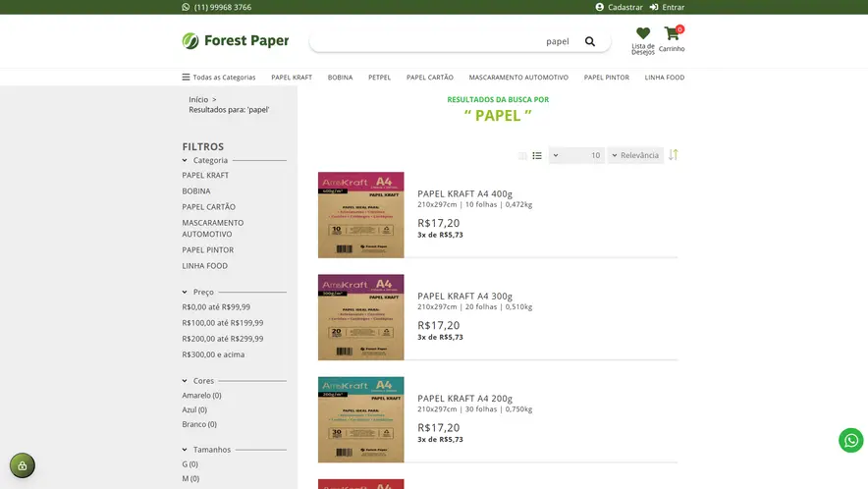Open PAPEL KRAFT A4 400g product thumbnail
Viewport: 868px width, 489px height.
[361, 215]
